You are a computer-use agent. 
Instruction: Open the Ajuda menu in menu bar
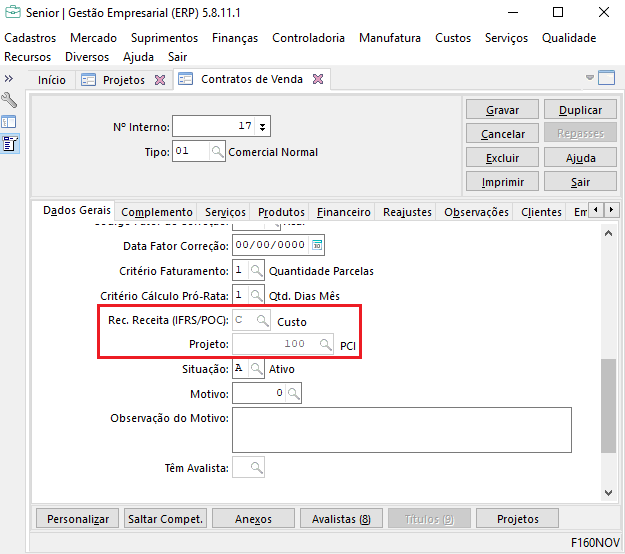(138, 57)
